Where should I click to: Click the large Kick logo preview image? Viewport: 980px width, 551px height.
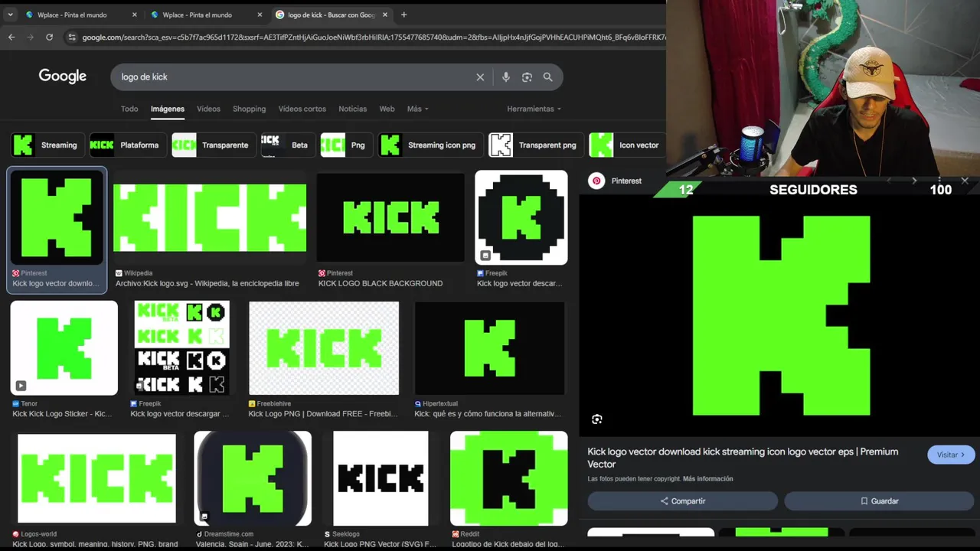pyautogui.click(x=781, y=315)
